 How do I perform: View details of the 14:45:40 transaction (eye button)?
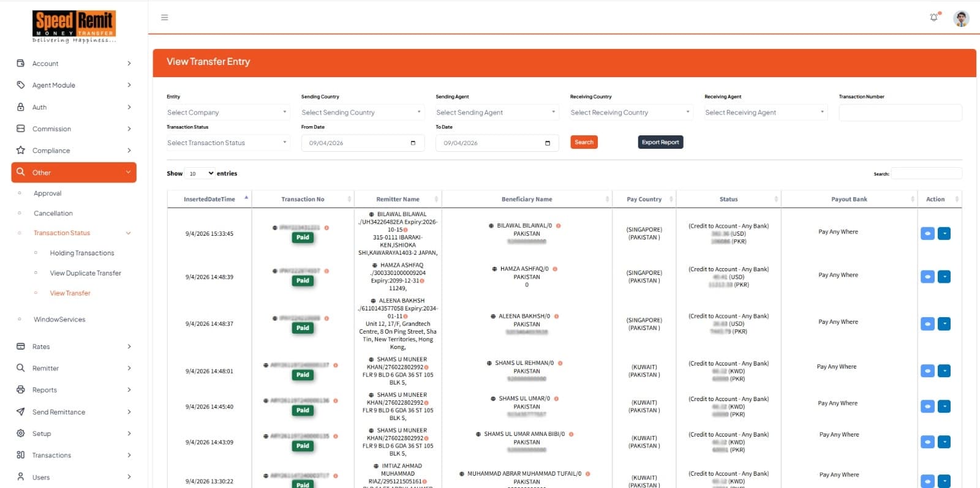coord(927,406)
